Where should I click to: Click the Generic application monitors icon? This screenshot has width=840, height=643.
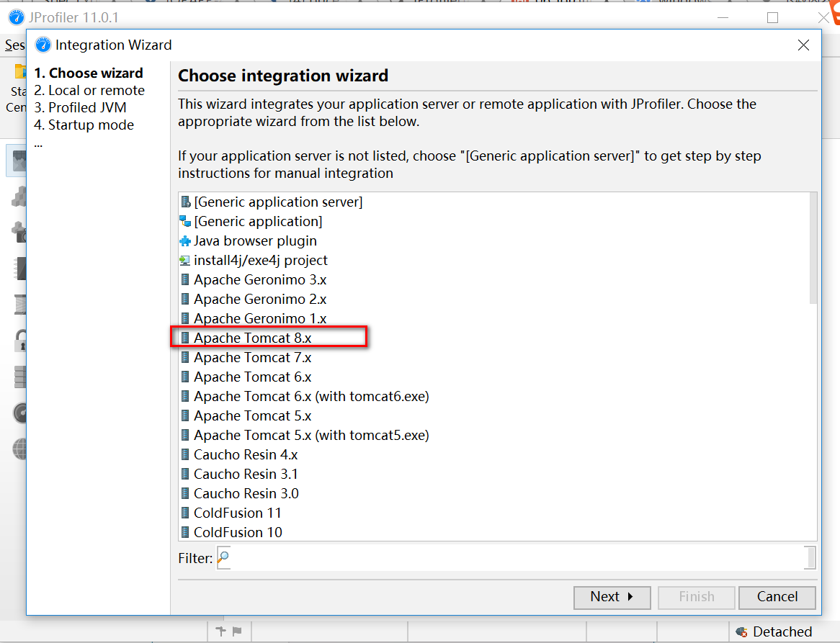coord(185,221)
